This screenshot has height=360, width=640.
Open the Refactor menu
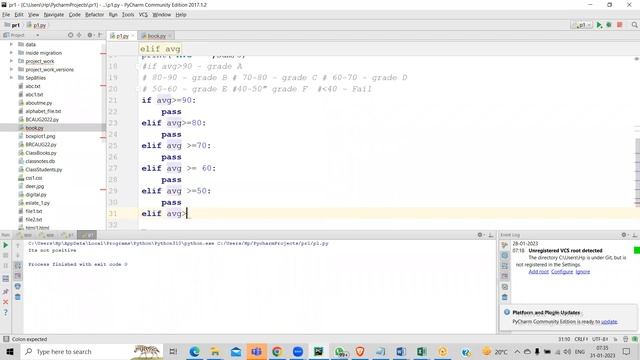(x=94, y=15)
